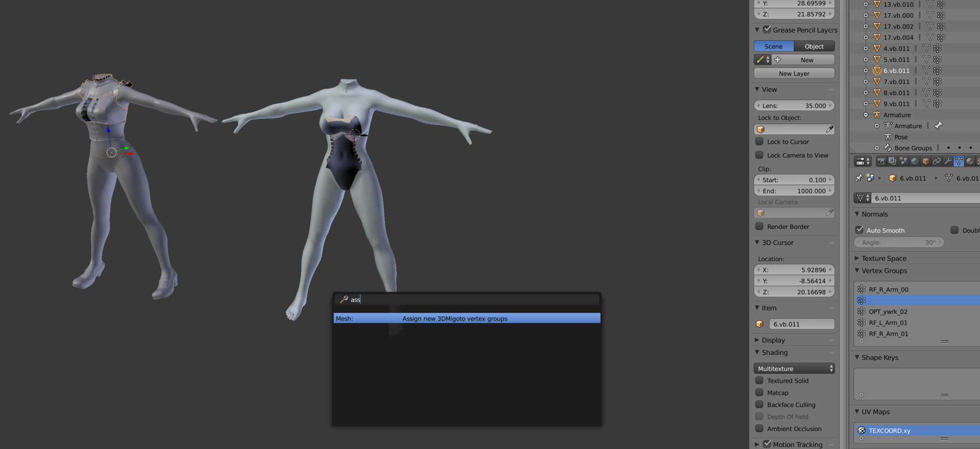This screenshot has height=449, width=980.
Task: Open the Material properties tab (sphere icon)
Action: (x=970, y=161)
